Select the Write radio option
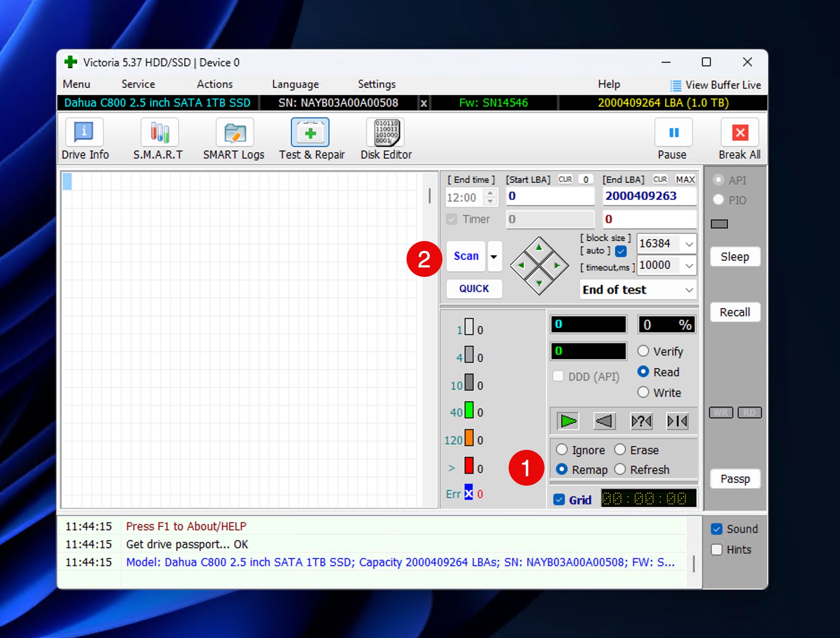 pyautogui.click(x=643, y=392)
